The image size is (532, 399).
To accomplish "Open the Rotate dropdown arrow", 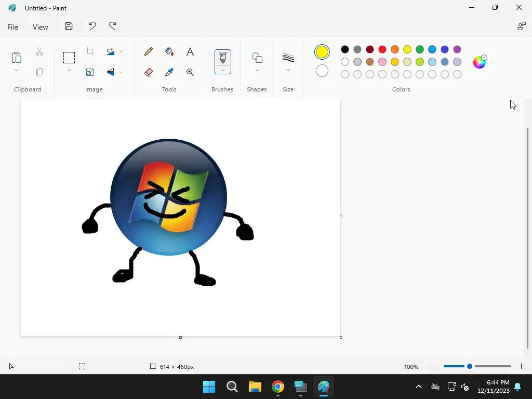I will coord(121,51).
